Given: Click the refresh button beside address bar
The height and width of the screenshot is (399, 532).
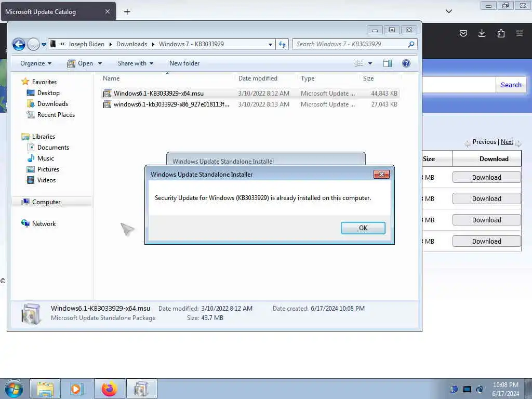Looking at the screenshot, I should pyautogui.click(x=282, y=44).
